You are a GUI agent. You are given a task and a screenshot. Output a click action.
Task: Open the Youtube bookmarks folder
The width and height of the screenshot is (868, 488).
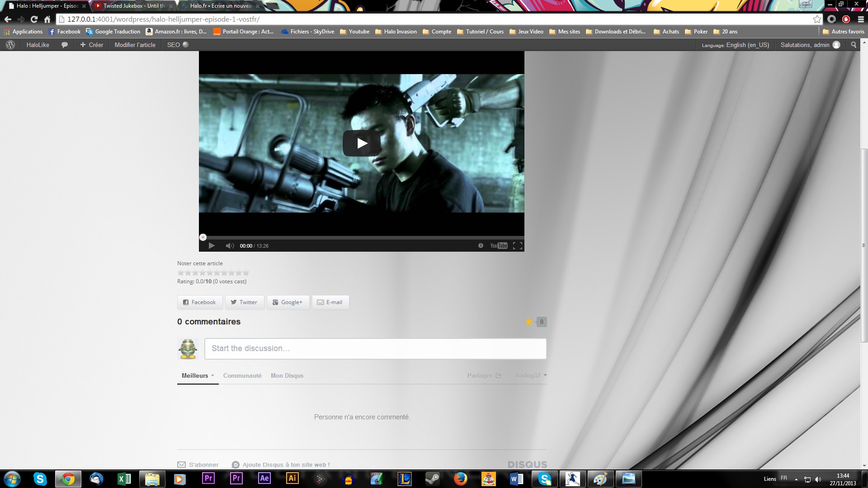tap(354, 32)
